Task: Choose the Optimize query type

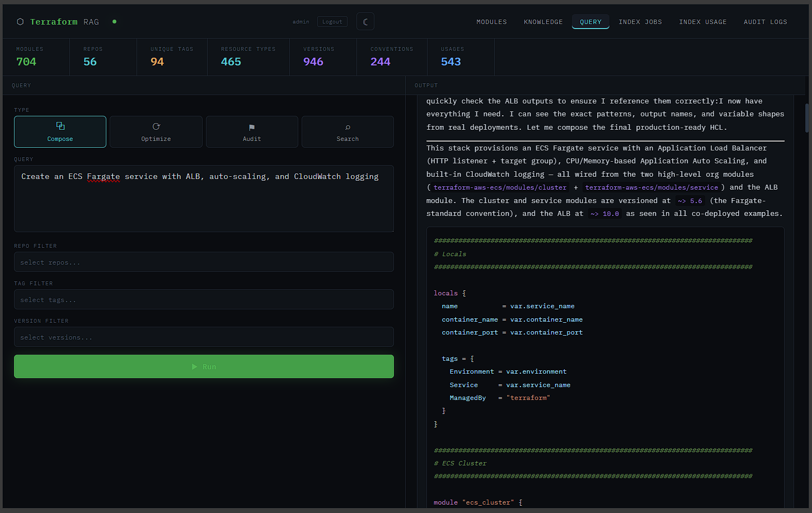Action: click(x=156, y=131)
